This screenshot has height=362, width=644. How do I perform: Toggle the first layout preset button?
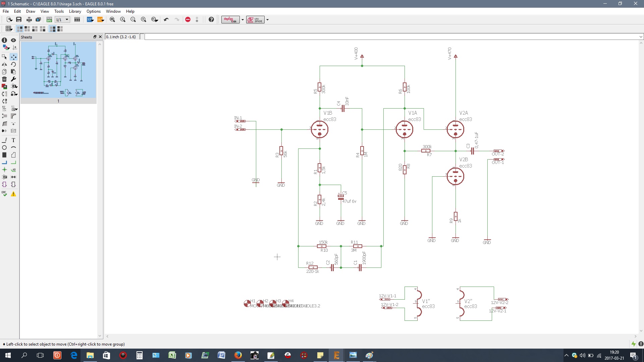pyautogui.click(x=20, y=29)
